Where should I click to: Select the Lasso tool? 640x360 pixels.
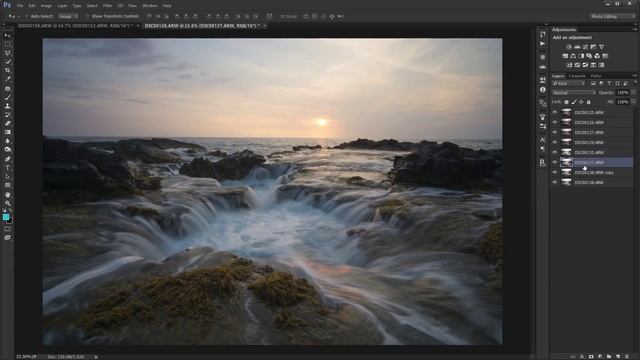7,53
